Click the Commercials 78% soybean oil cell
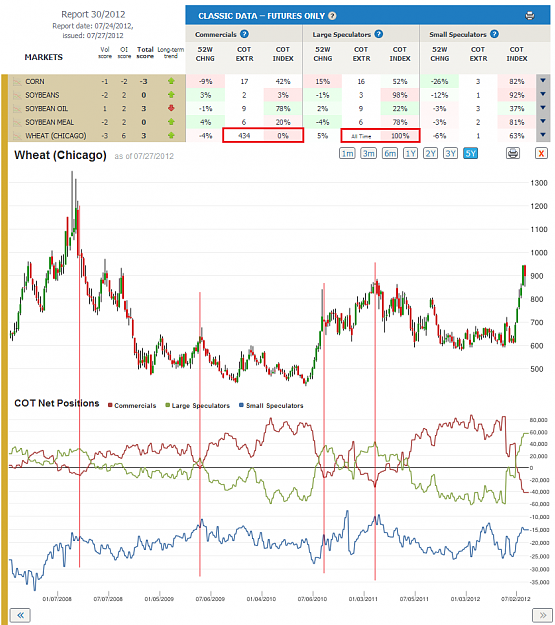Viewport: 555px width, 625px height. [283, 108]
